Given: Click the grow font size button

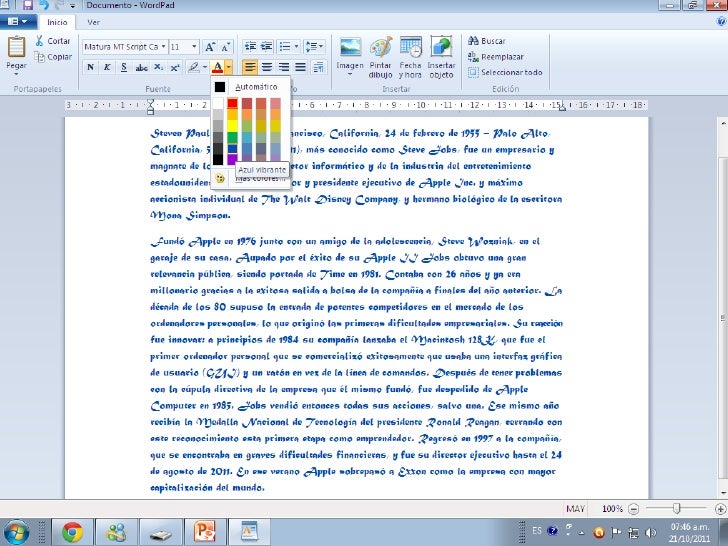Looking at the screenshot, I should click(210, 47).
